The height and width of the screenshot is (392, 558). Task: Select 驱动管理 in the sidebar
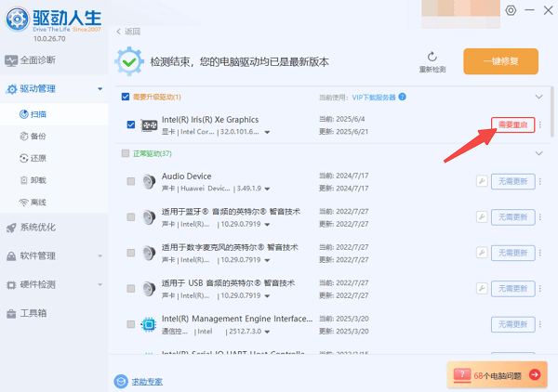32,88
